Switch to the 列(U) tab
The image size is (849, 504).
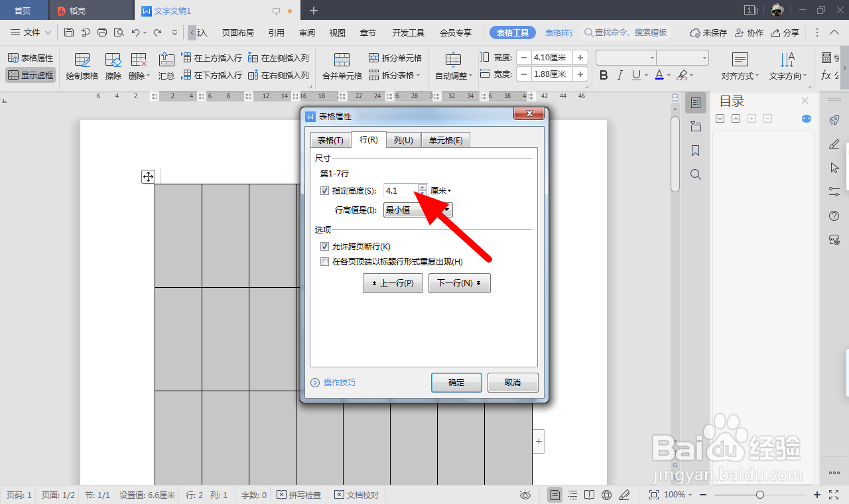coord(403,140)
